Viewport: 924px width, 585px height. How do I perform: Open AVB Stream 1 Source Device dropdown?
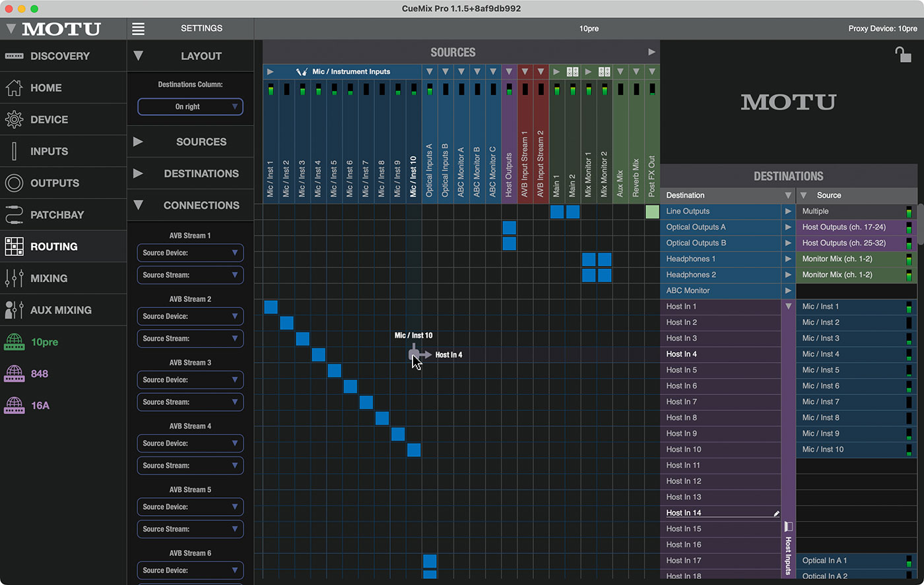190,253
